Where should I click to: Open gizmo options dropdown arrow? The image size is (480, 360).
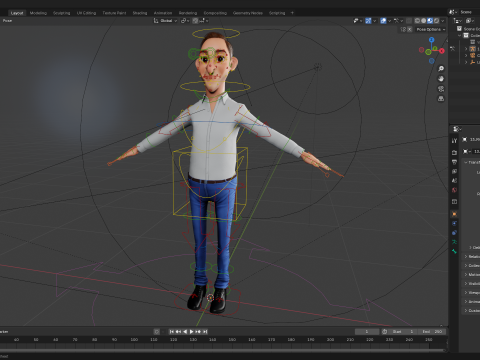374,21
